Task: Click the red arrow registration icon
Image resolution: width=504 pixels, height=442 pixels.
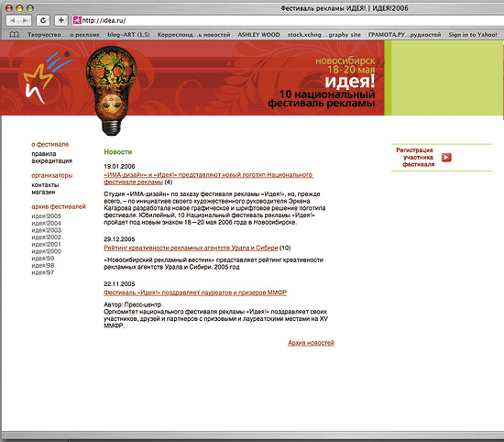Action: point(446,158)
